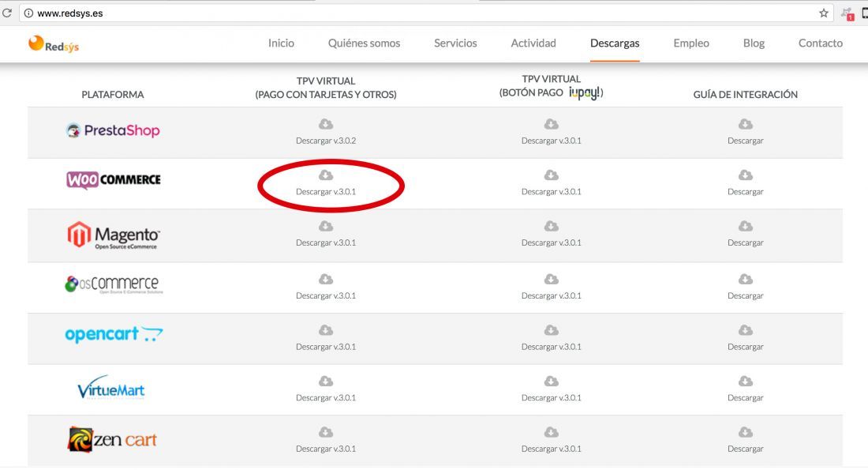Image resolution: width=868 pixels, height=470 pixels.
Task: Click the OpenCart card payment download cloud icon
Action: 326,330
